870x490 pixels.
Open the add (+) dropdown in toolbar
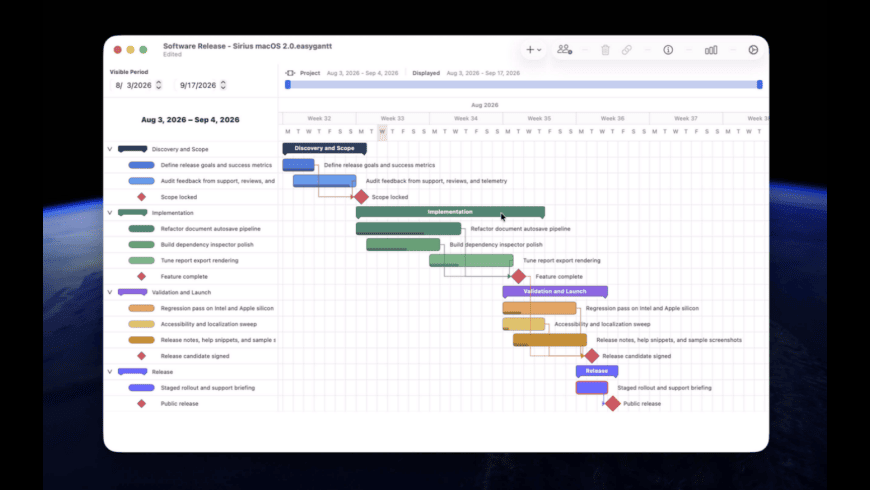pyautogui.click(x=533, y=50)
